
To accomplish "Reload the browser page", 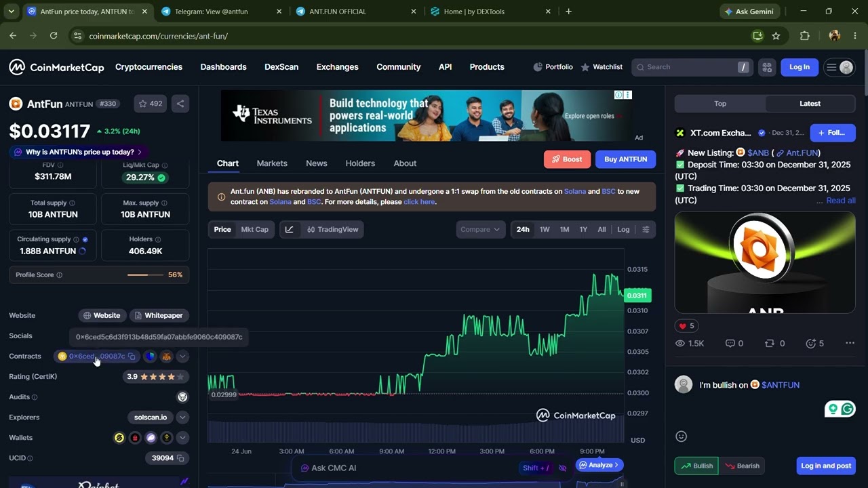I will [54, 36].
